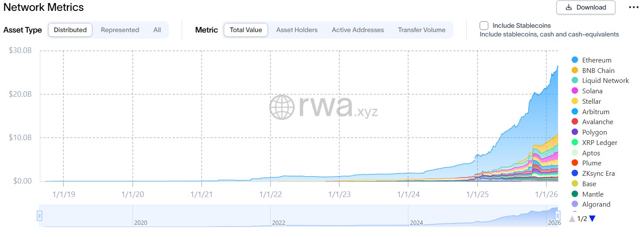The height and width of the screenshot is (237, 644).
Task: Choose the All asset type option
Action: tap(157, 30)
